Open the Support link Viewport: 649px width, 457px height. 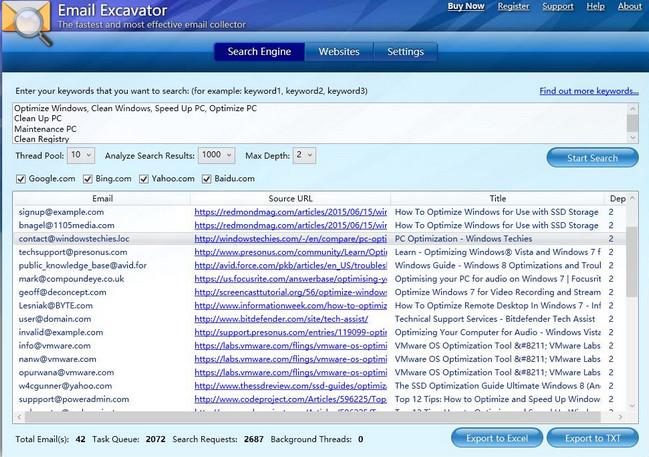[558, 6]
